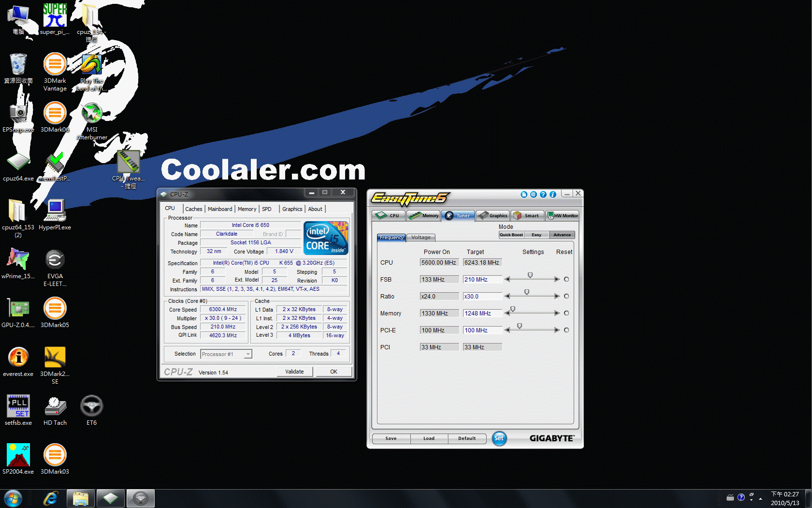
Task: Open the wPrime desktop icon
Action: [18, 264]
